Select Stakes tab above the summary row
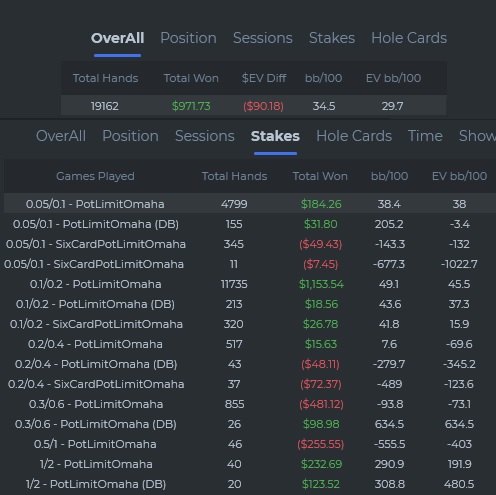The image size is (496, 495). point(332,38)
